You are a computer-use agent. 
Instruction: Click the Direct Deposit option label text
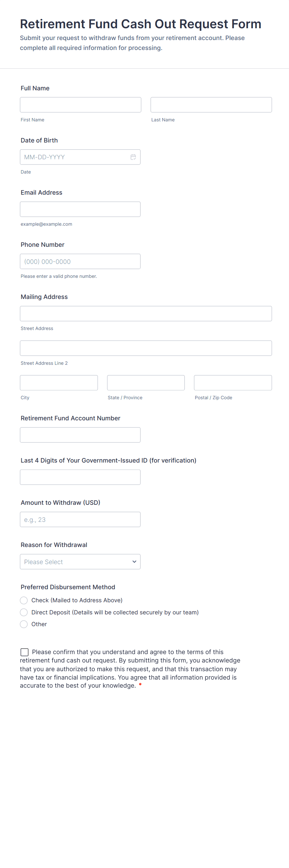click(x=115, y=612)
